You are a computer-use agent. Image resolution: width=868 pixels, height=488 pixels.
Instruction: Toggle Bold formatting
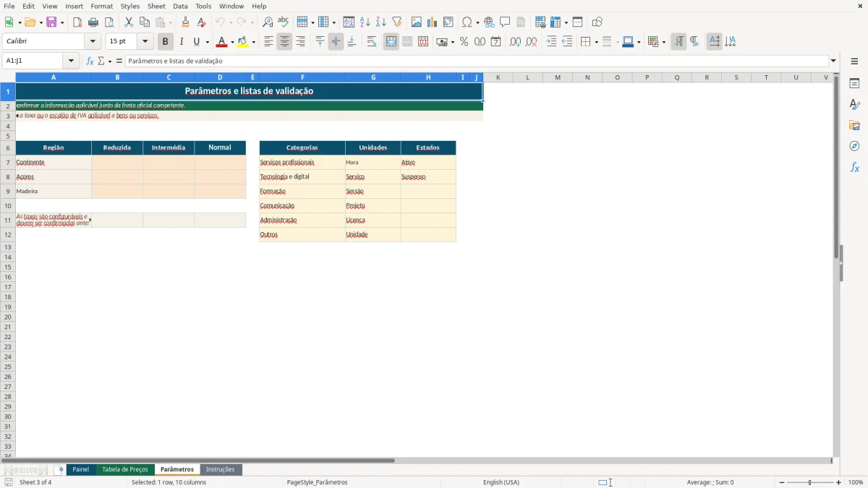tap(166, 42)
